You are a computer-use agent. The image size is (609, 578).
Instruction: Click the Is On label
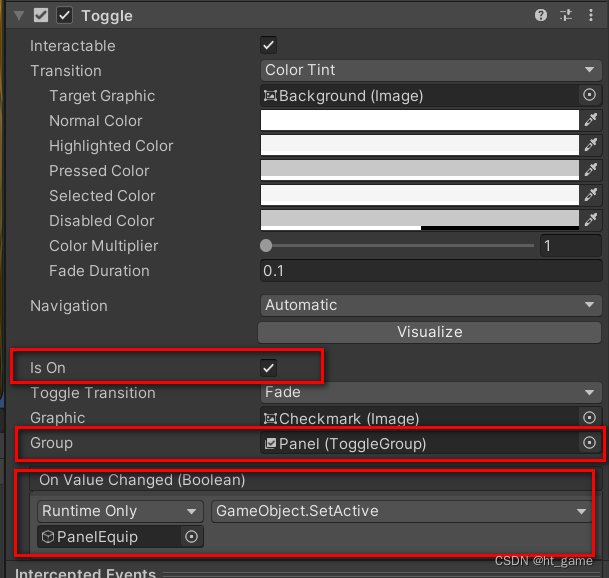[x=48, y=368]
